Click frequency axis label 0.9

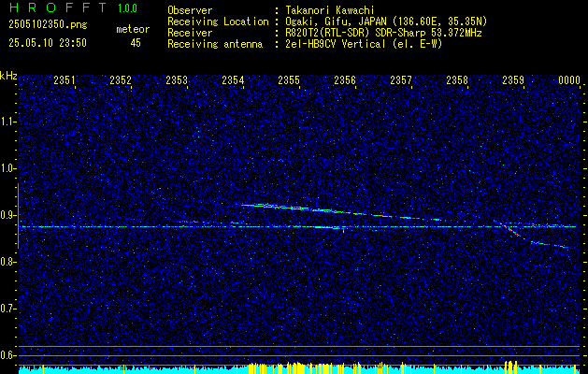click(x=7, y=215)
